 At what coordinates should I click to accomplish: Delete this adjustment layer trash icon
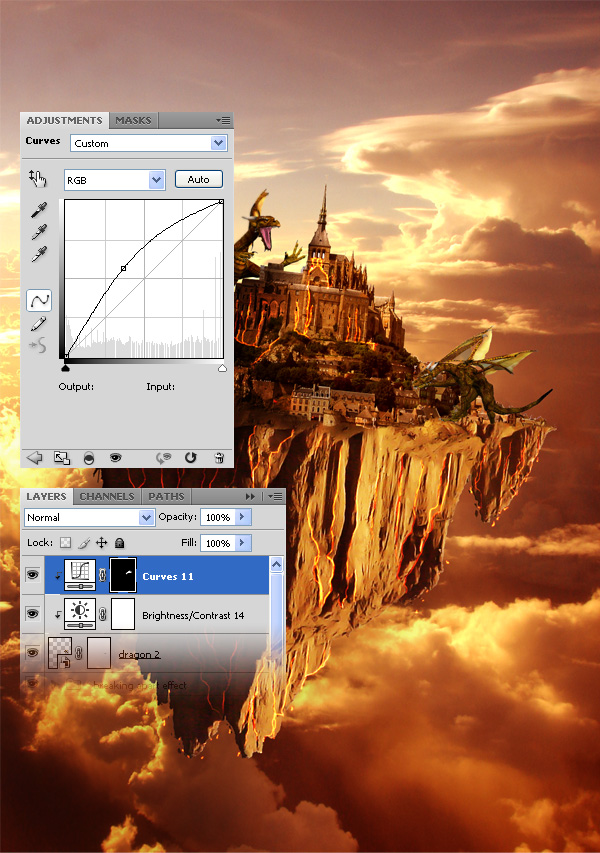219,458
